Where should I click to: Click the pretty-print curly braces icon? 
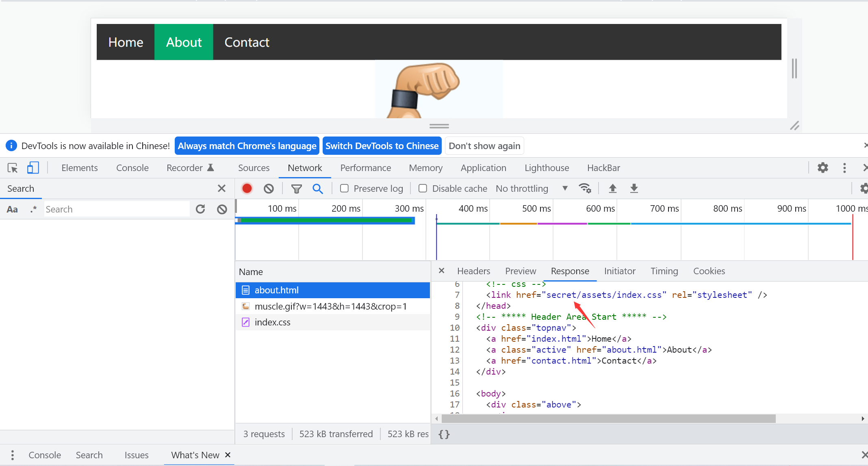coord(444,434)
